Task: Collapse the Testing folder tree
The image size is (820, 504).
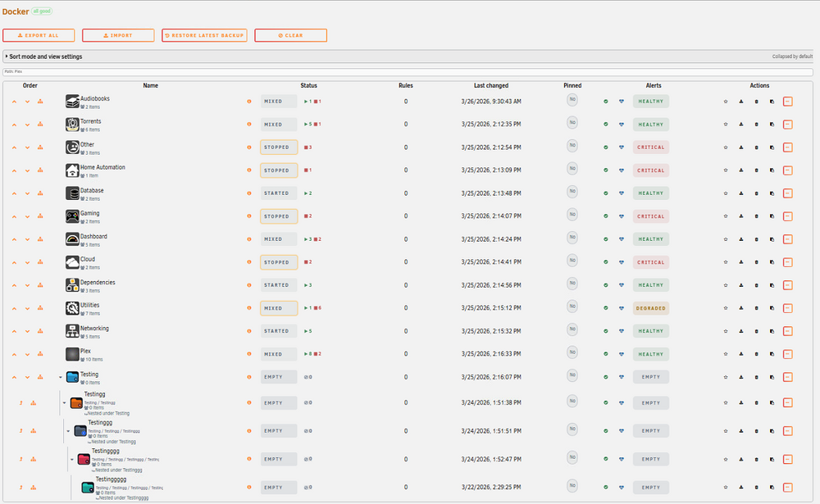Action: pos(61,377)
